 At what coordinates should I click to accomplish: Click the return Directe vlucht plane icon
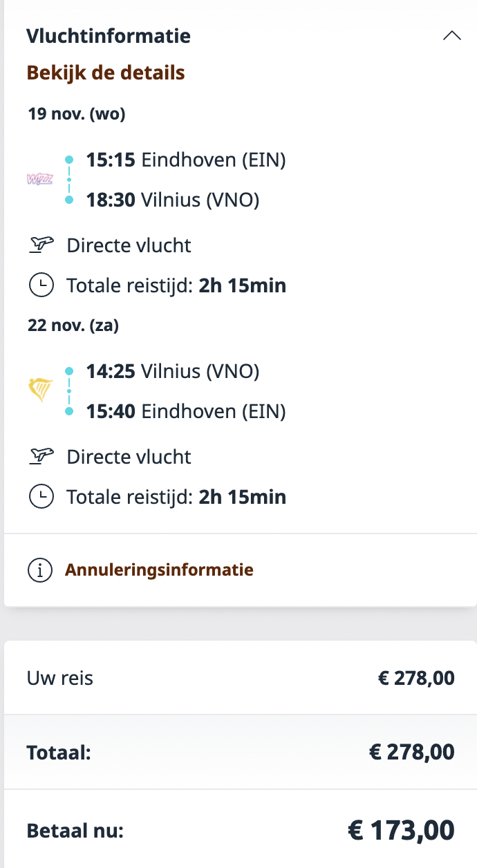(41, 456)
